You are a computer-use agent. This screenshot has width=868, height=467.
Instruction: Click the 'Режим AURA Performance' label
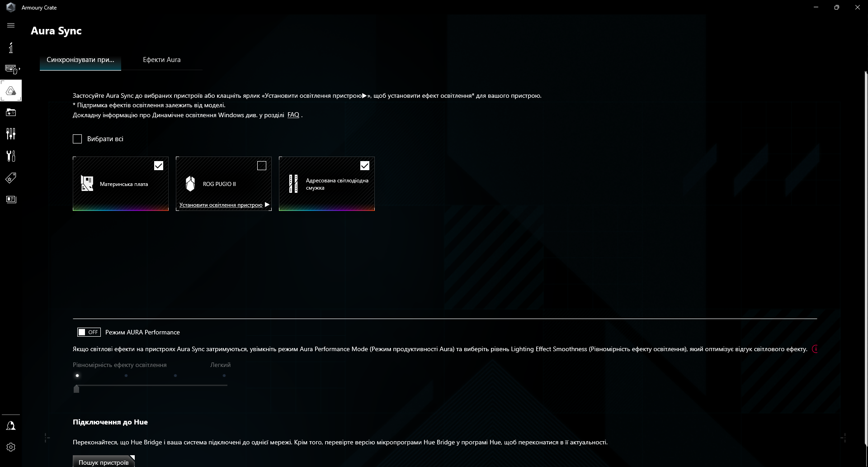(x=142, y=332)
